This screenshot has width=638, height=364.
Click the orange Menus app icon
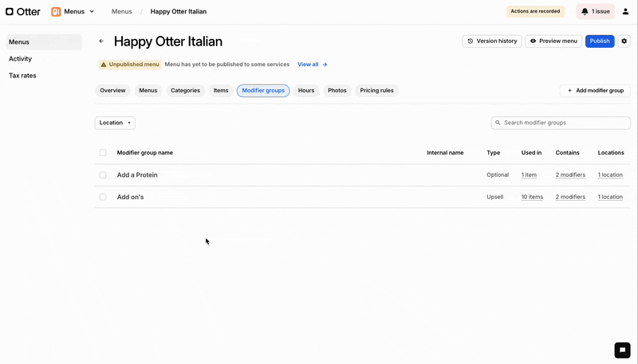point(56,11)
